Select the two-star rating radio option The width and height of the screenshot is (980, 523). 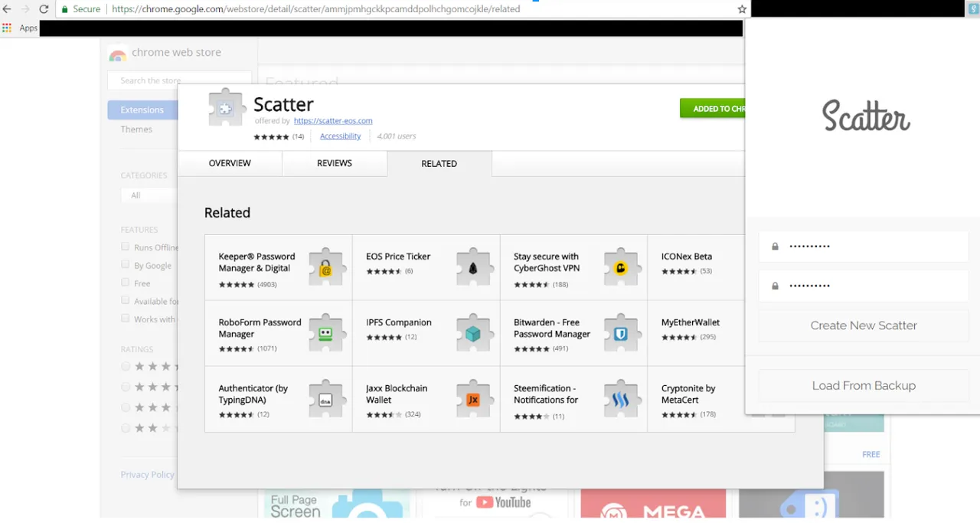126,429
